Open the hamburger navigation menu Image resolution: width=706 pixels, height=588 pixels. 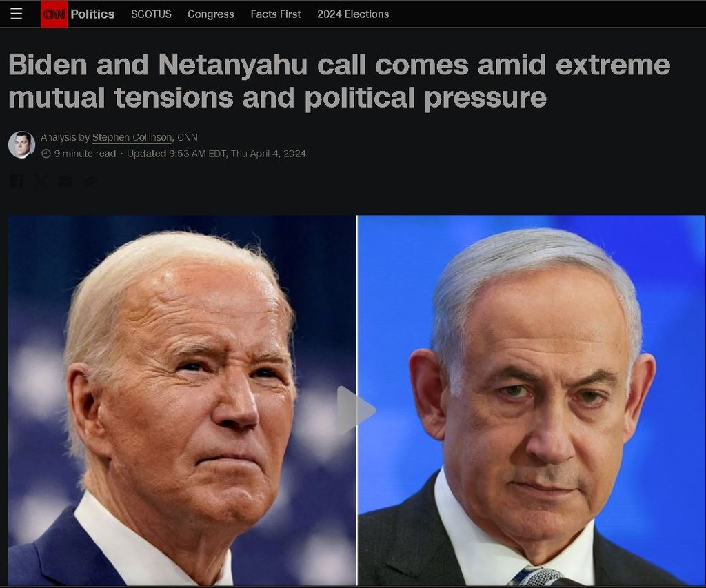point(17,14)
